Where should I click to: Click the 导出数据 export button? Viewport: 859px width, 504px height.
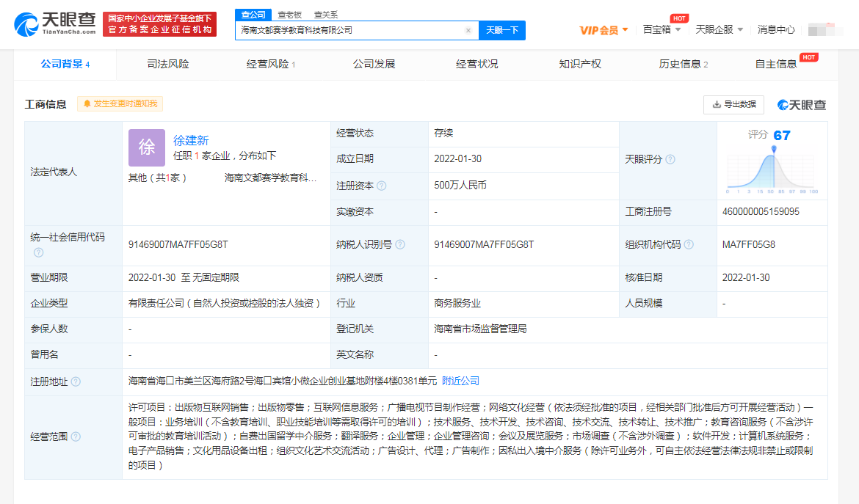pyautogui.click(x=733, y=105)
